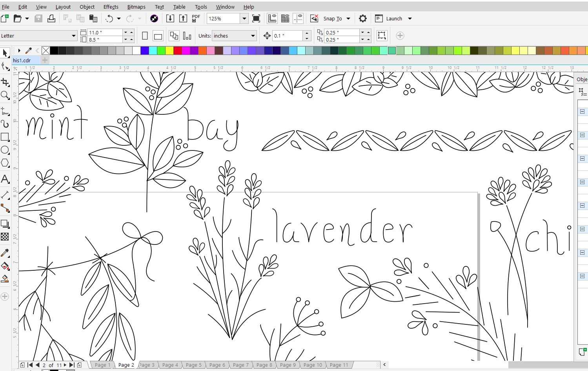This screenshot has width=588, height=371.
Task: Switch to the Page 5 tab
Action: [193, 365]
